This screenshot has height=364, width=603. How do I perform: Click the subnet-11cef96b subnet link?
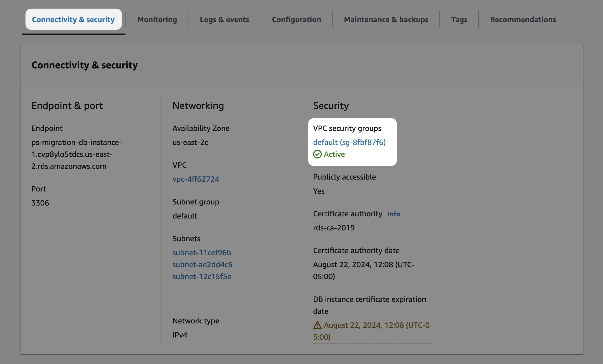click(x=201, y=252)
